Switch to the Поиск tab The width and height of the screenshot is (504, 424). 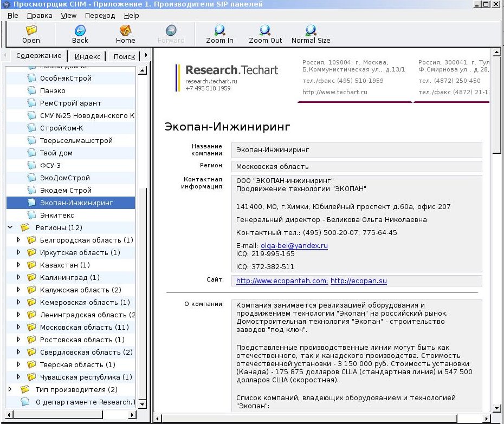pos(124,56)
